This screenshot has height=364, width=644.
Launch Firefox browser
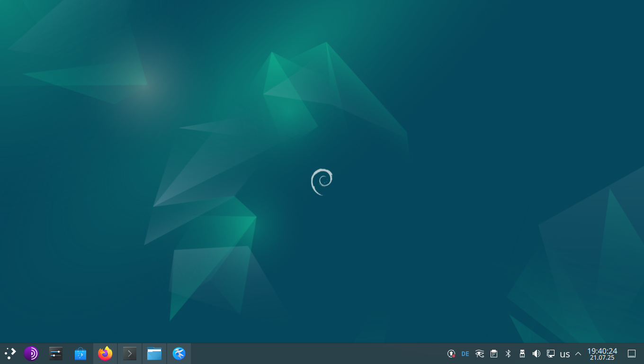pos(105,353)
